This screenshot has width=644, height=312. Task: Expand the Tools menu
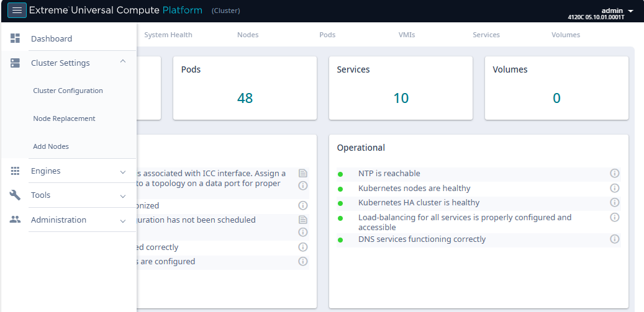(x=123, y=196)
